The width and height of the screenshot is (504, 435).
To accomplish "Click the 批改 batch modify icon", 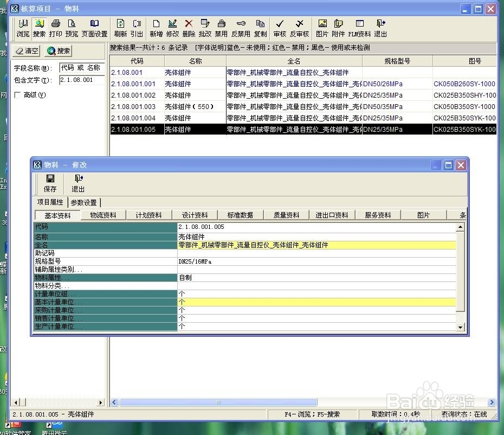I will 205,28.
